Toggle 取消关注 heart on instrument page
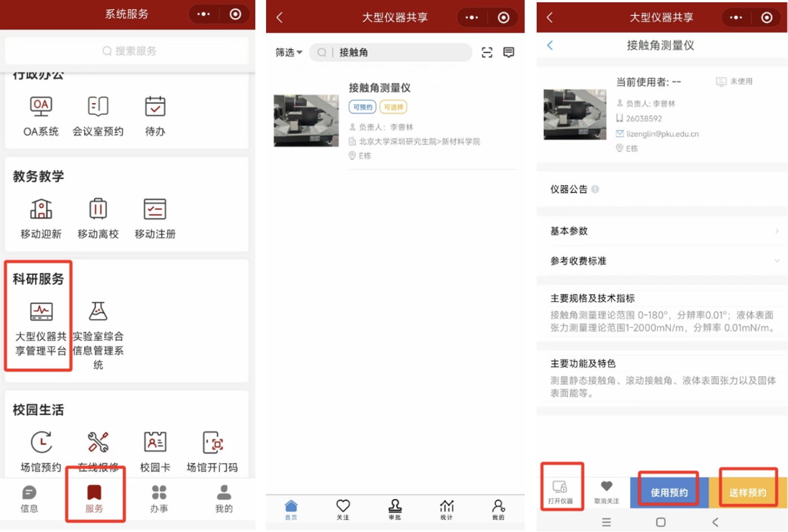This screenshot has height=532, width=788. [x=606, y=491]
